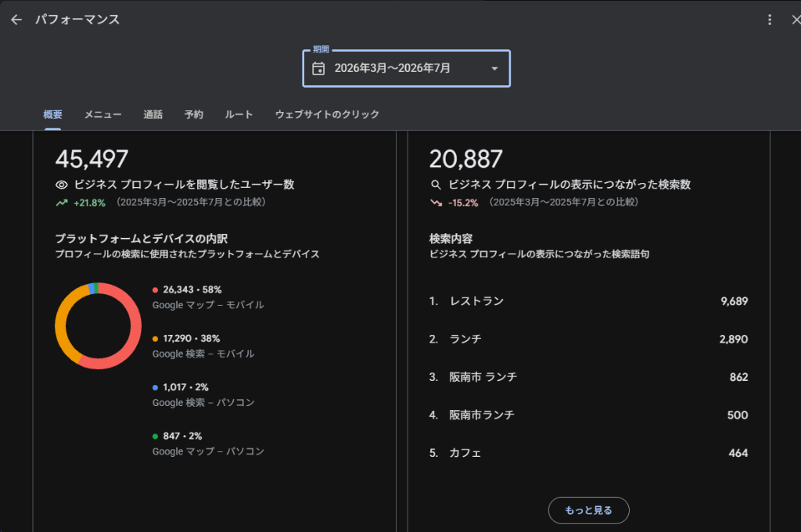Image resolution: width=801 pixels, height=532 pixels.
Task: Click the comparison note under +21.8%
Action: click(191, 203)
